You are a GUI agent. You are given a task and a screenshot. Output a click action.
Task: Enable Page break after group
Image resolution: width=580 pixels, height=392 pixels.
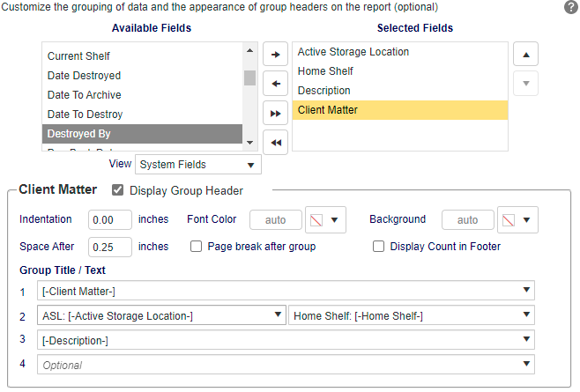pyautogui.click(x=196, y=247)
